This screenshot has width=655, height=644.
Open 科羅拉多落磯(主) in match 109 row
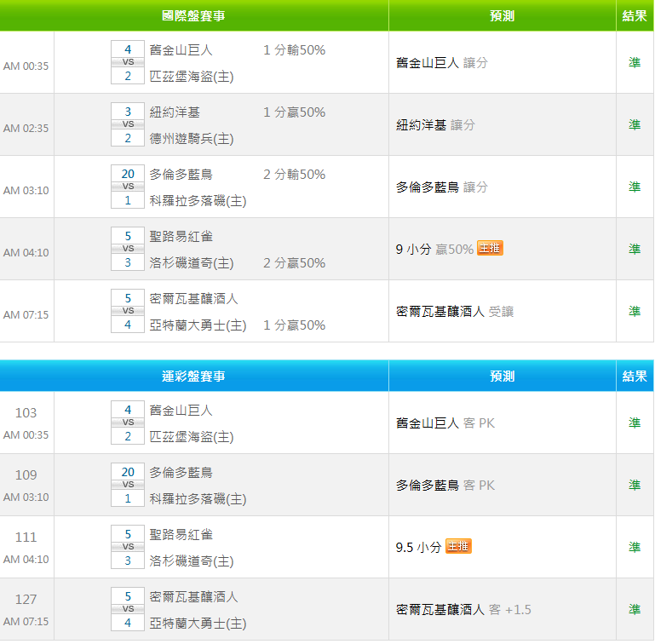click(198, 498)
